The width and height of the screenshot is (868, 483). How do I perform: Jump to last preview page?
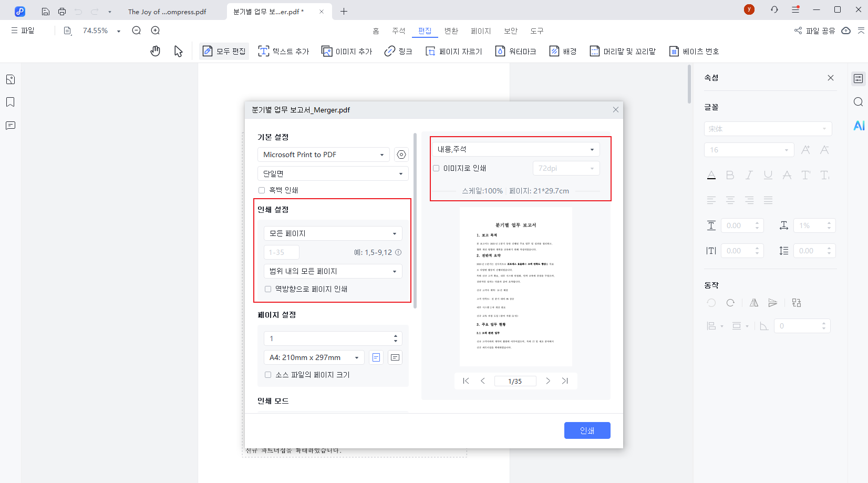tap(565, 381)
